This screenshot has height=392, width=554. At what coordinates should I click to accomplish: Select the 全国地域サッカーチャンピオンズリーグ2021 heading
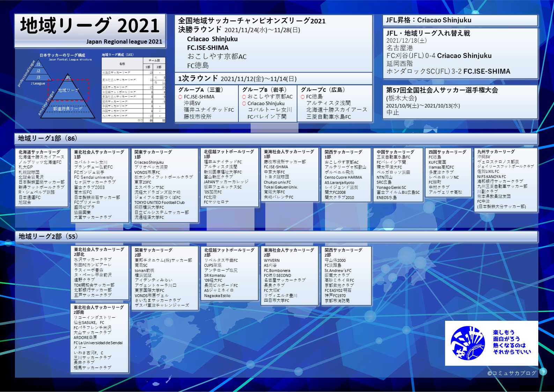pyautogui.click(x=252, y=21)
